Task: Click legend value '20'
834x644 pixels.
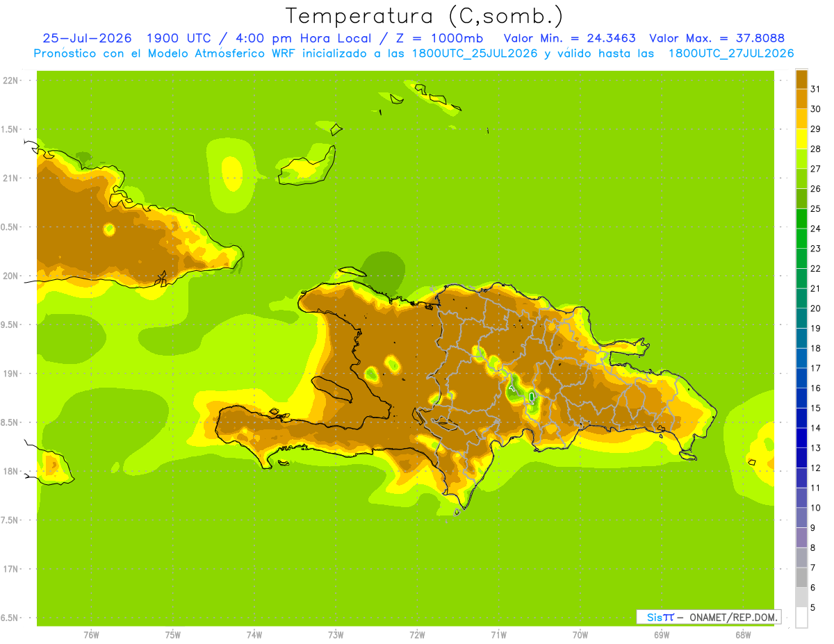Action: pos(816,308)
